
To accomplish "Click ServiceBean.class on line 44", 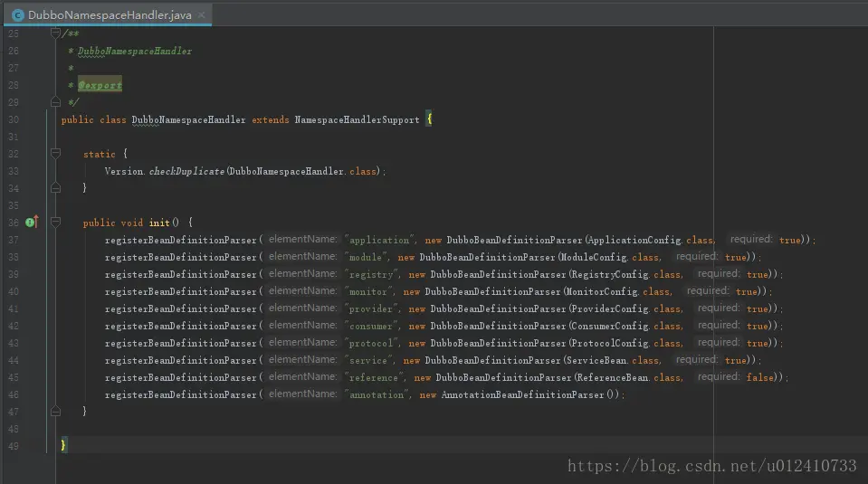I will pos(612,360).
